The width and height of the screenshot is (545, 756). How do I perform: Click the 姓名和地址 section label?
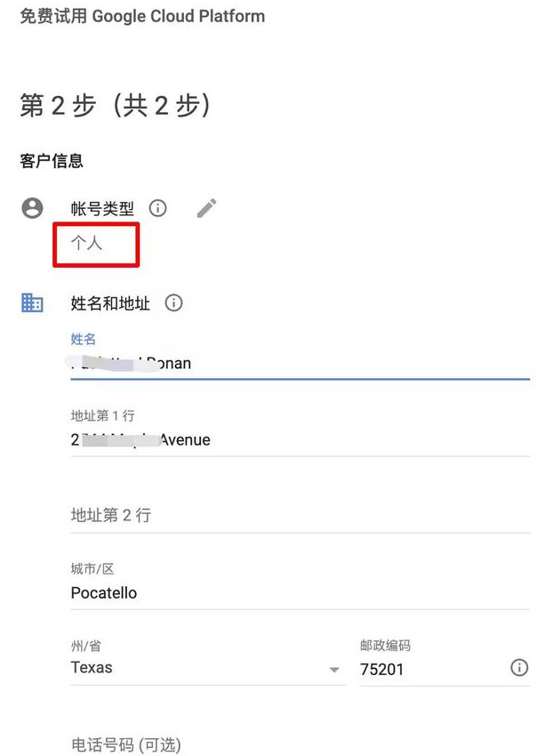pos(110,303)
